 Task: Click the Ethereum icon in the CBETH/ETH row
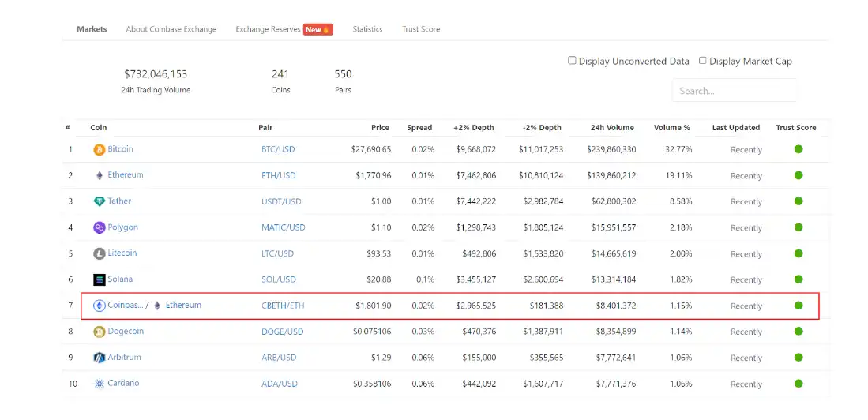[x=157, y=306]
